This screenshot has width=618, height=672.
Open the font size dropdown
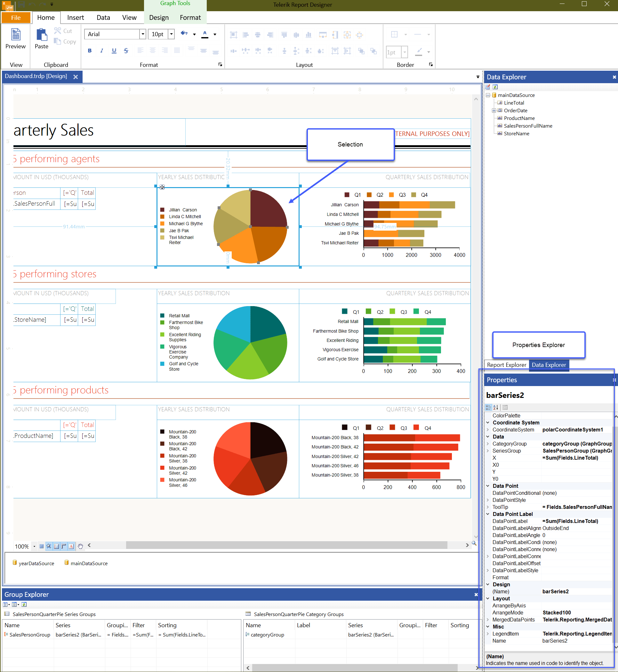171,34
